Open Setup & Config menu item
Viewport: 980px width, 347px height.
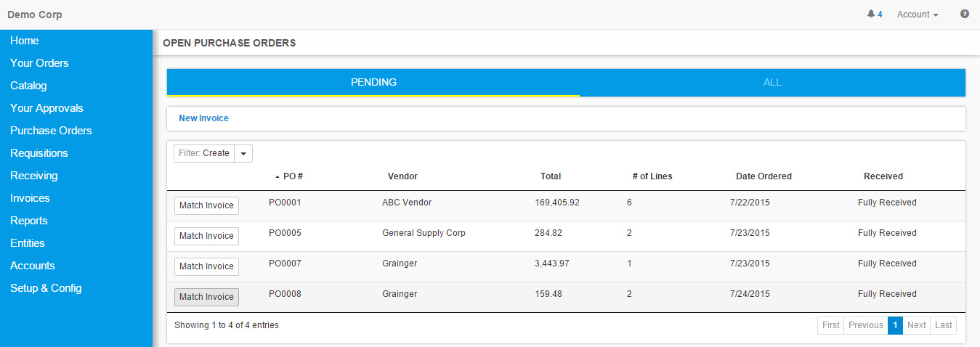pyautogui.click(x=46, y=288)
